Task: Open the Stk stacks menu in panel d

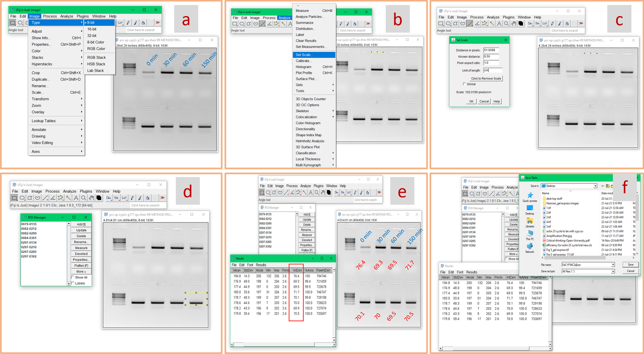Action: tap(116, 198)
